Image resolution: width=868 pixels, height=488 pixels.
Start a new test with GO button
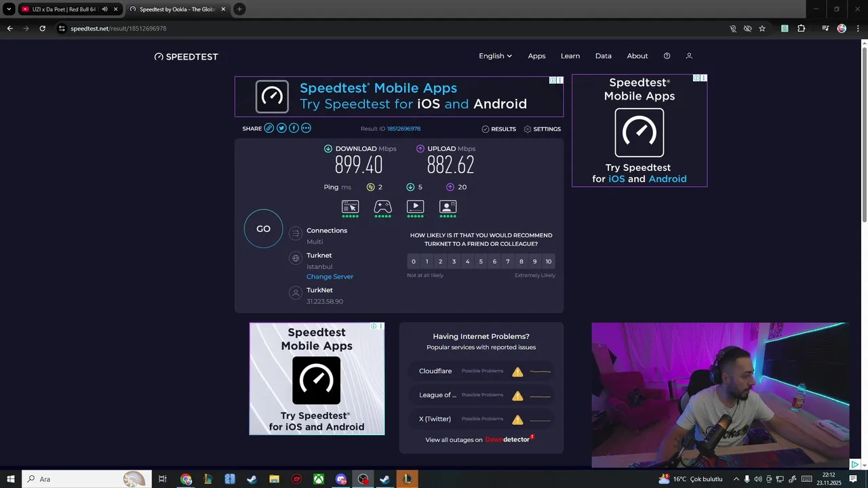(263, 229)
